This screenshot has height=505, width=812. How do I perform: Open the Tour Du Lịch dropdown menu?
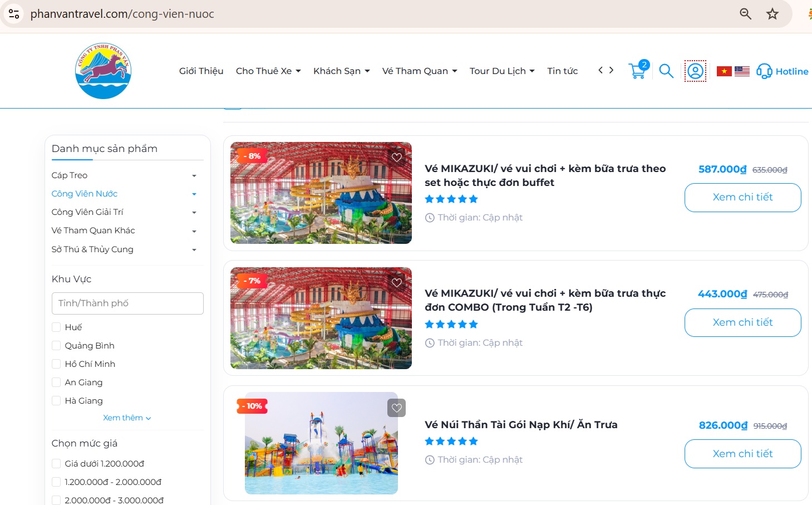[502, 71]
